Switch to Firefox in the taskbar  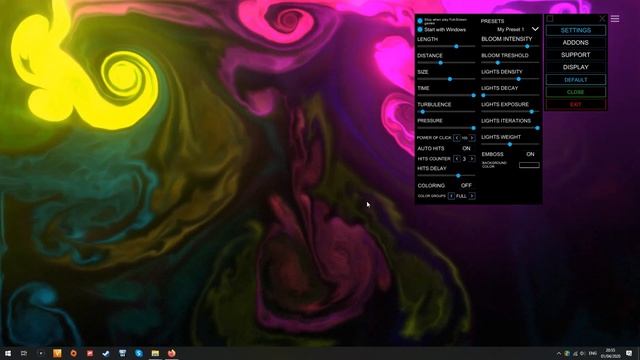(x=171, y=353)
